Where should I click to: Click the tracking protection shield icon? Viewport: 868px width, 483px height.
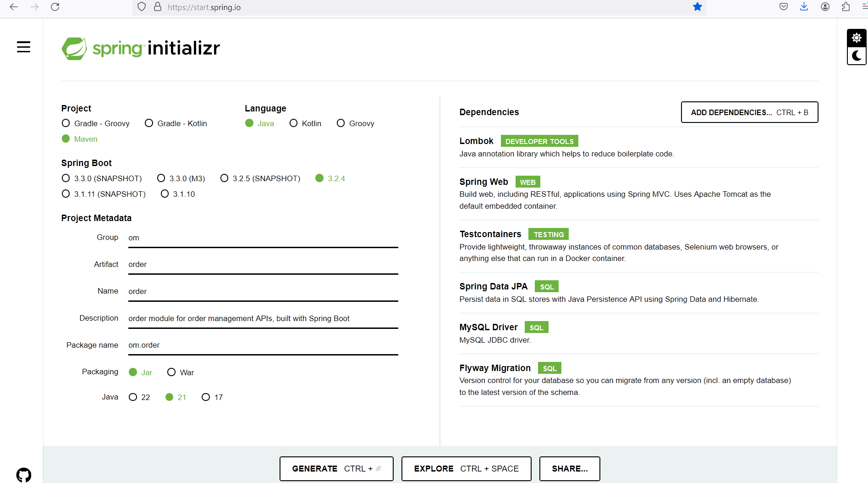[142, 7]
